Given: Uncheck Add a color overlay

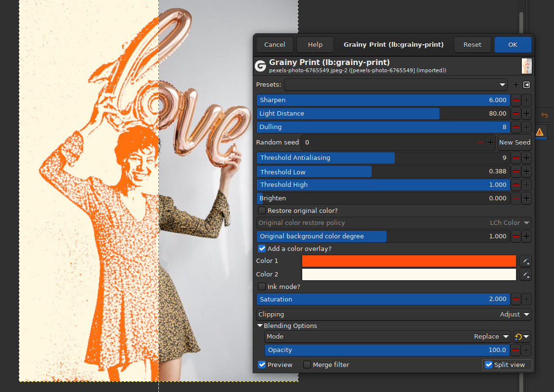Looking at the screenshot, I should point(262,248).
